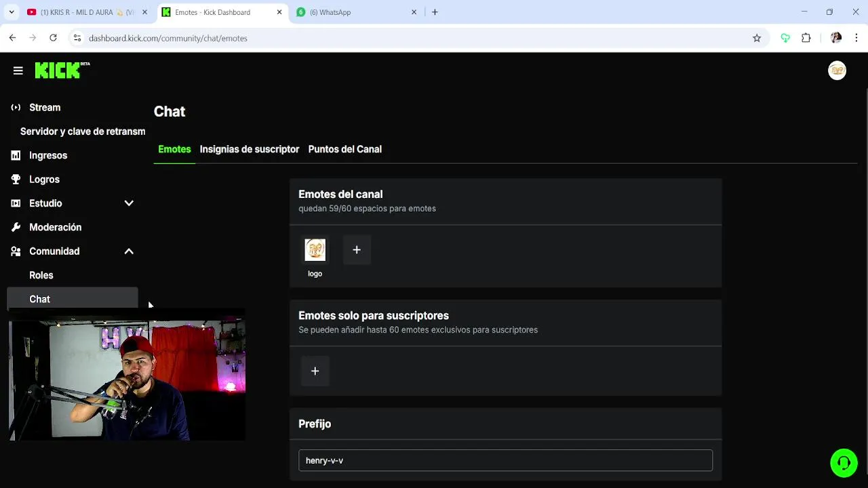Viewport: 868px width, 488px height.
Task: Bookmark this page with the star icon
Action: tap(757, 38)
